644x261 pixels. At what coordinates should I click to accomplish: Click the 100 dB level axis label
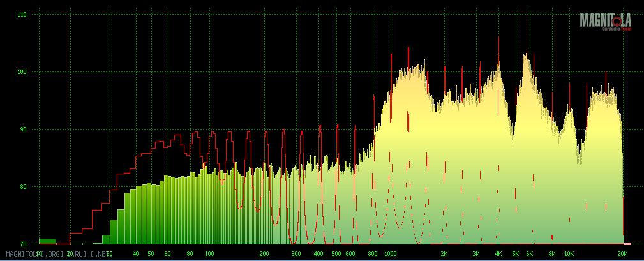coord(21,71)
